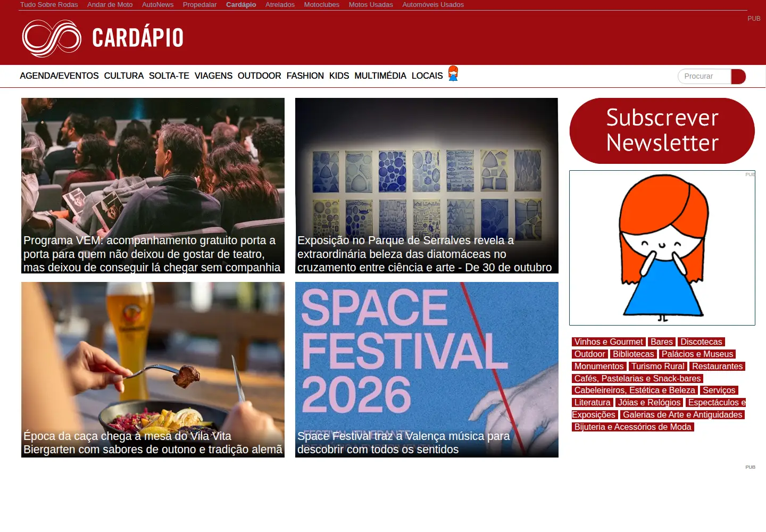Open the CULTURA menu
The width and height of the screenshot is (766, 532).
(124, 76)
